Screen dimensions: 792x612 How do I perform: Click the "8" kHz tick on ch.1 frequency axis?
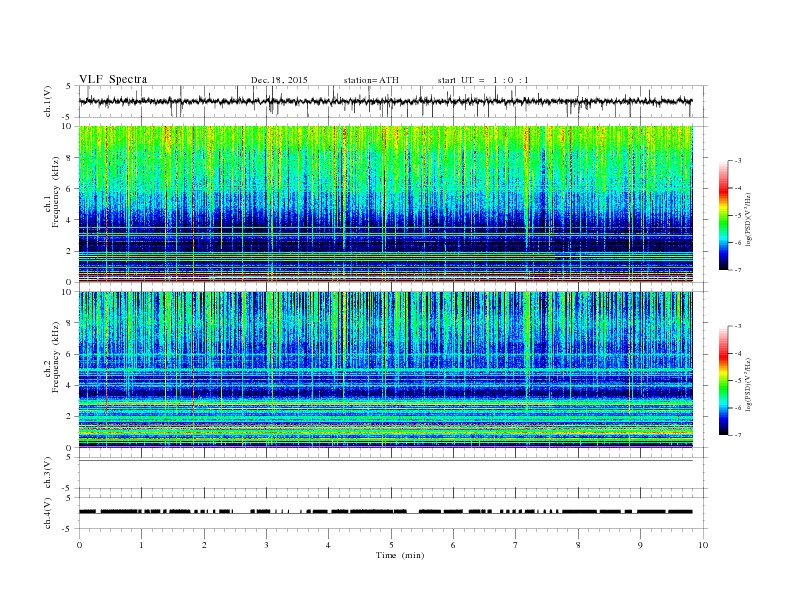70,158
